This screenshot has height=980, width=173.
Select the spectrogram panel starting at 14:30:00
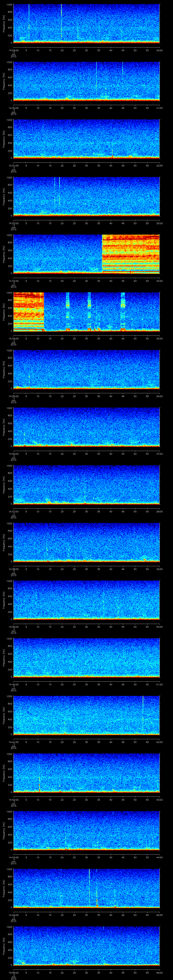(86, 81)
